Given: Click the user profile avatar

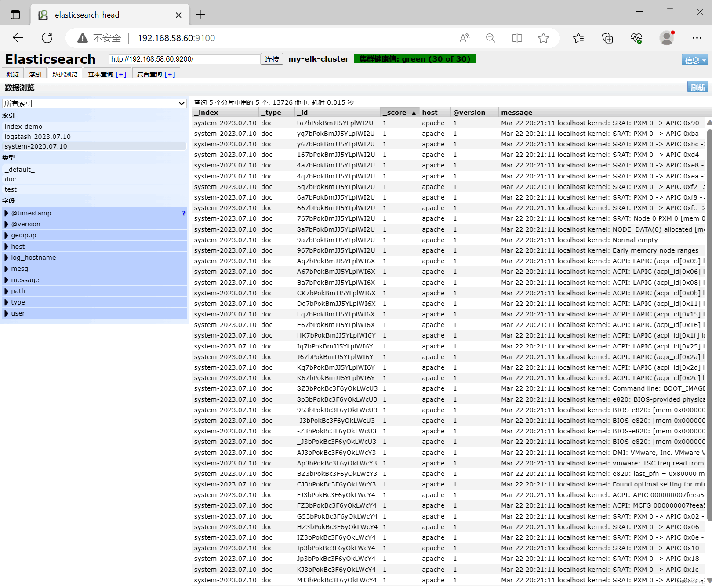Looking at the screenshot, I should 667,38.
